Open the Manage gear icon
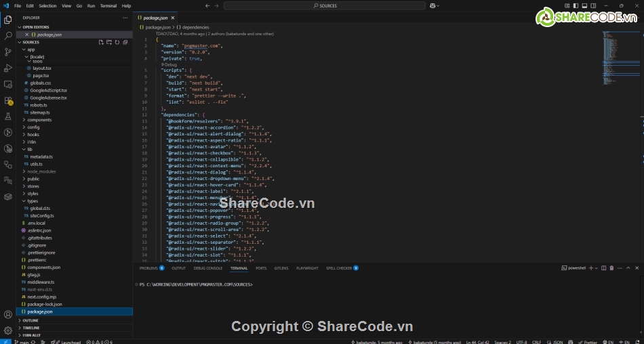This screenshot has width=644, height=344. 8,330
